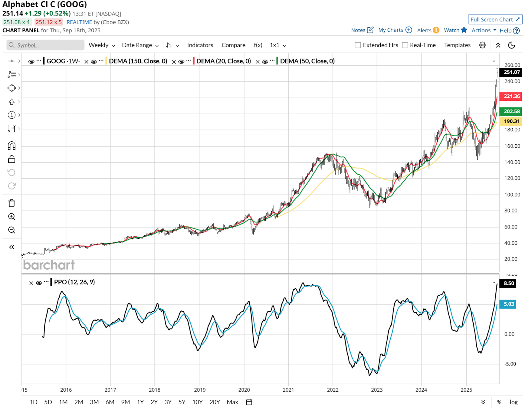Viewport: 532px width, 412px height.
Task: Toggle log scale button
Action: coord(514,402)
